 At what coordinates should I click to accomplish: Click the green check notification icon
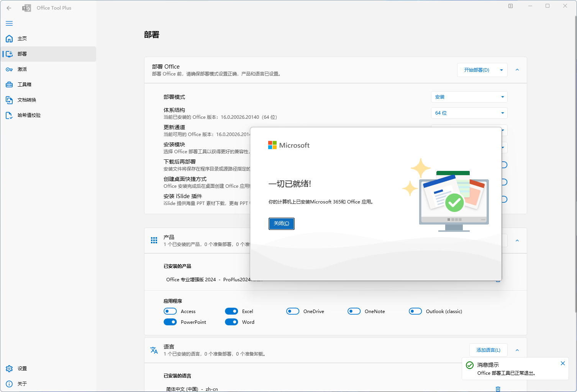(470, 365)
